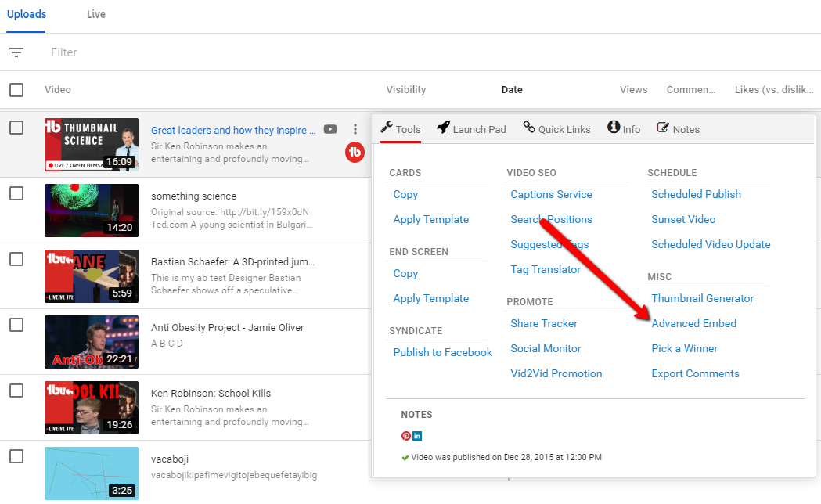Click the Advanced Embed link
Screen dimensions: 821x504
pyautogui.click(x=693, y=323)
